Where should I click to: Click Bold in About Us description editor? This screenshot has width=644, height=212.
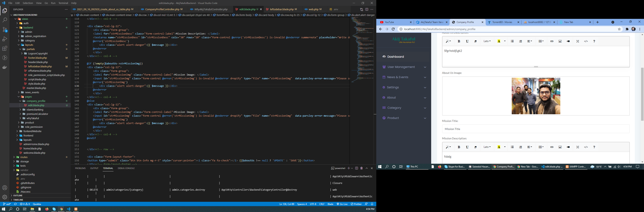pos(459,41)
